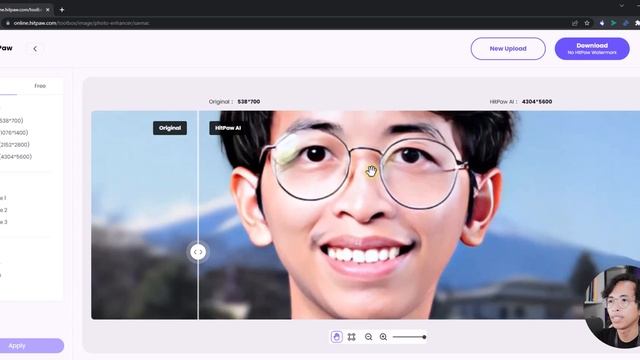Click the HitPaw AI label badge
Screen dimensions: 640x360
pyautogui.click(x=228, y=128)
